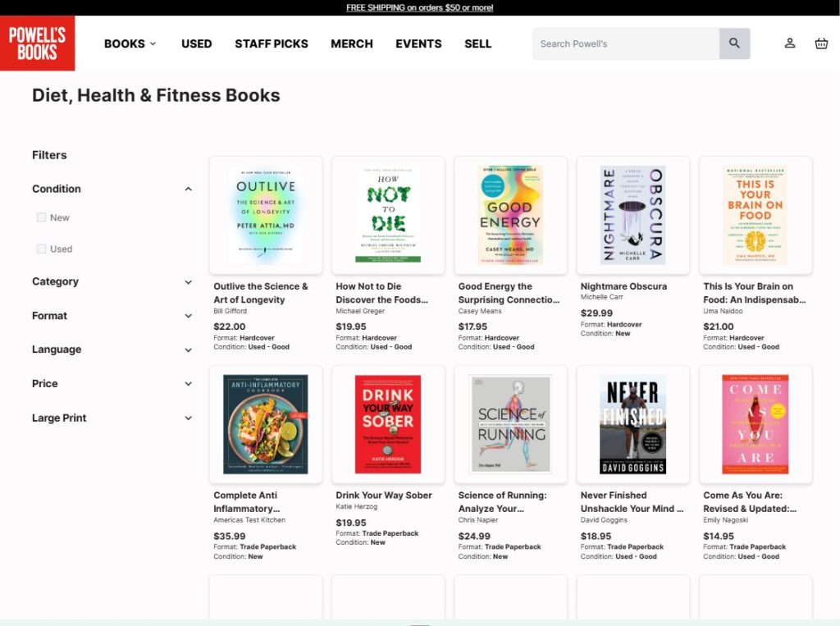This screenshot has width=840, height=626.
Task: Click author name Michelle Carr
Action: 601,297
